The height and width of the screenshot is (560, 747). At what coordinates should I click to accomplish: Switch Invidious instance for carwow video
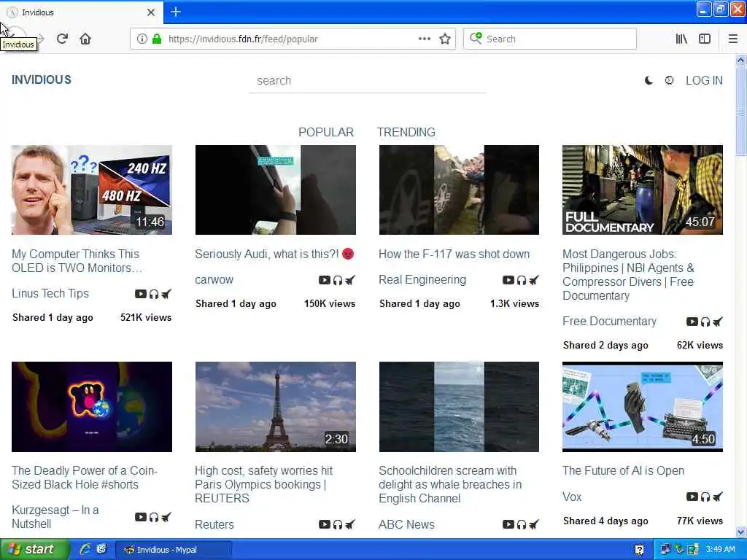(x=349, y=280)
